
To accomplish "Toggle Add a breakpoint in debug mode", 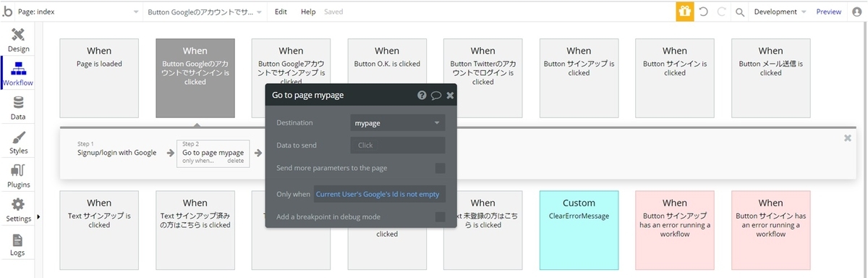I will pyautogui.click(x=440, y=216).
